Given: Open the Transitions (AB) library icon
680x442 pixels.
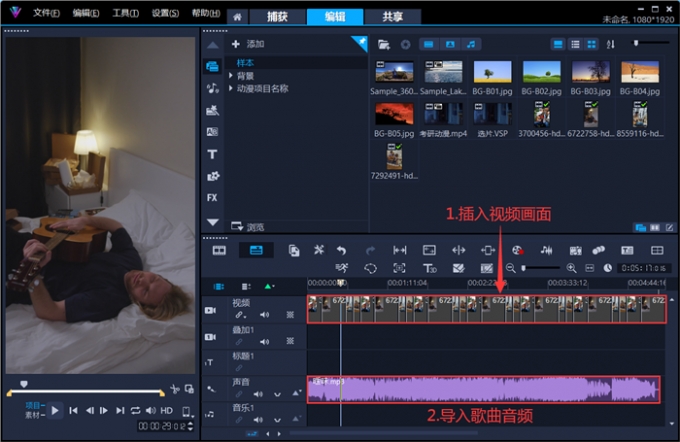Looking at the screenshot, I should (212, 132).
